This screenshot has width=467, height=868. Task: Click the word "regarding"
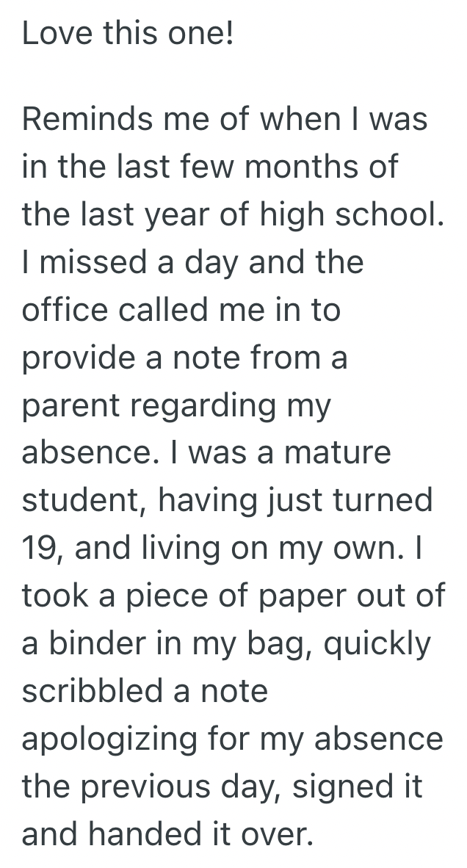191,405
